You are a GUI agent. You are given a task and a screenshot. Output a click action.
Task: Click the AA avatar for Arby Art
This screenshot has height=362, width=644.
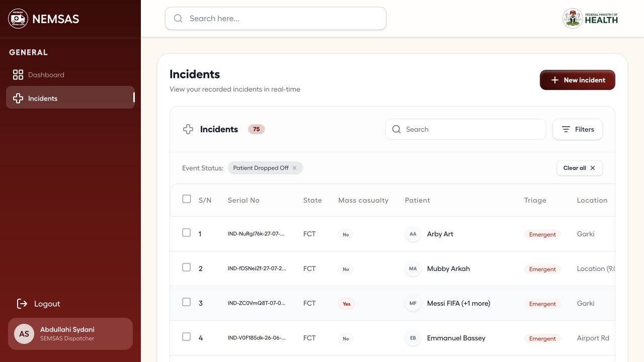point(413,234)
